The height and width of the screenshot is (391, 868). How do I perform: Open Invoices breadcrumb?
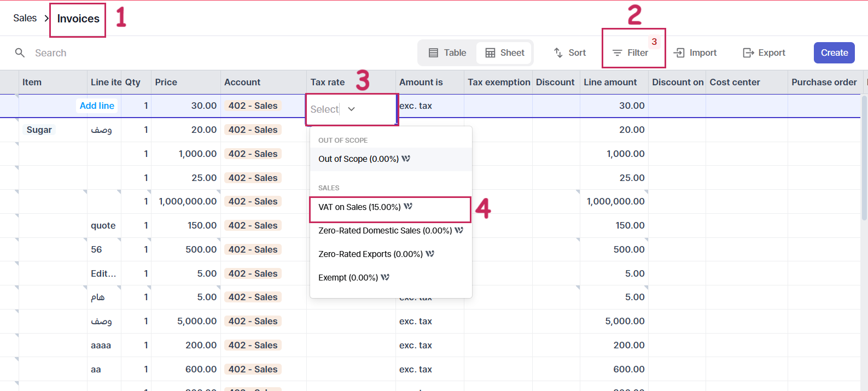pyautogui.click(x=78, y=19)
